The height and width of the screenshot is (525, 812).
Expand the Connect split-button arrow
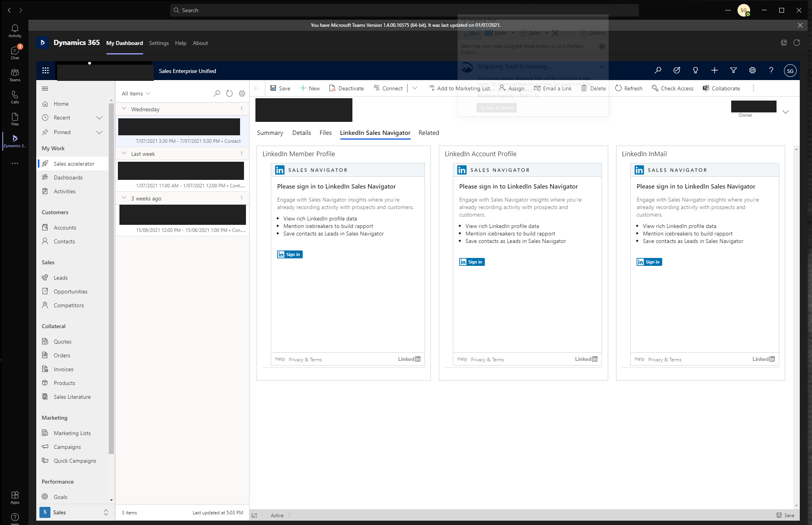(x=415, y=88)
